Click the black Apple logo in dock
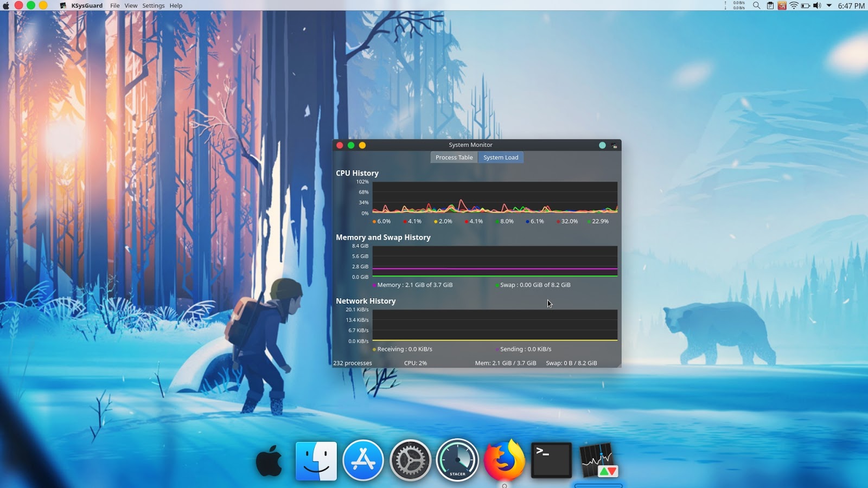 270,461
